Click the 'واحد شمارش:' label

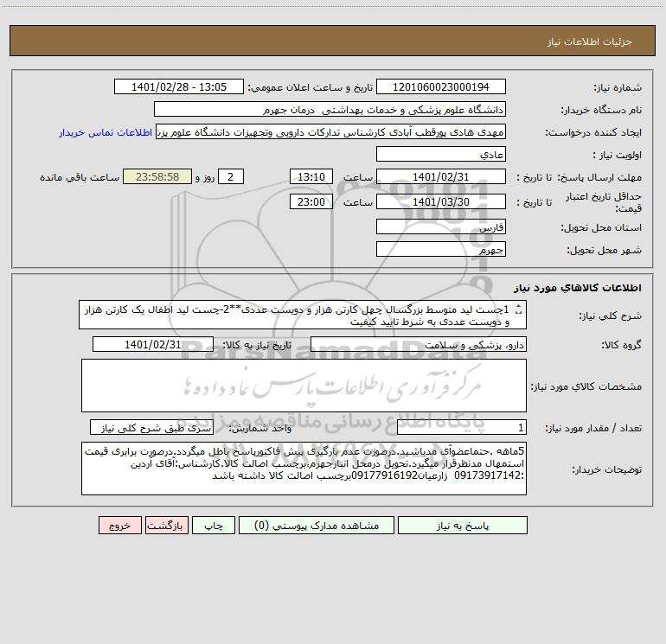(x=260, y=429)
